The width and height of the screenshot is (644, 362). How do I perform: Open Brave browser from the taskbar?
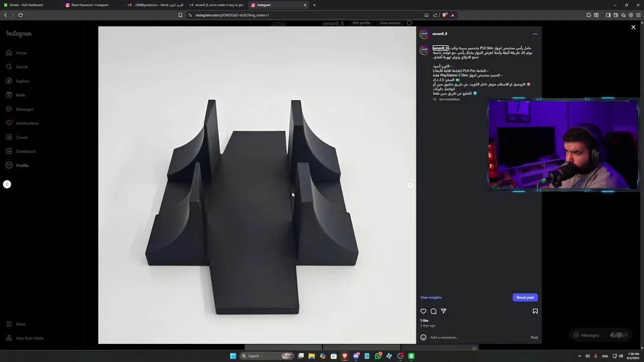[345, 356]
